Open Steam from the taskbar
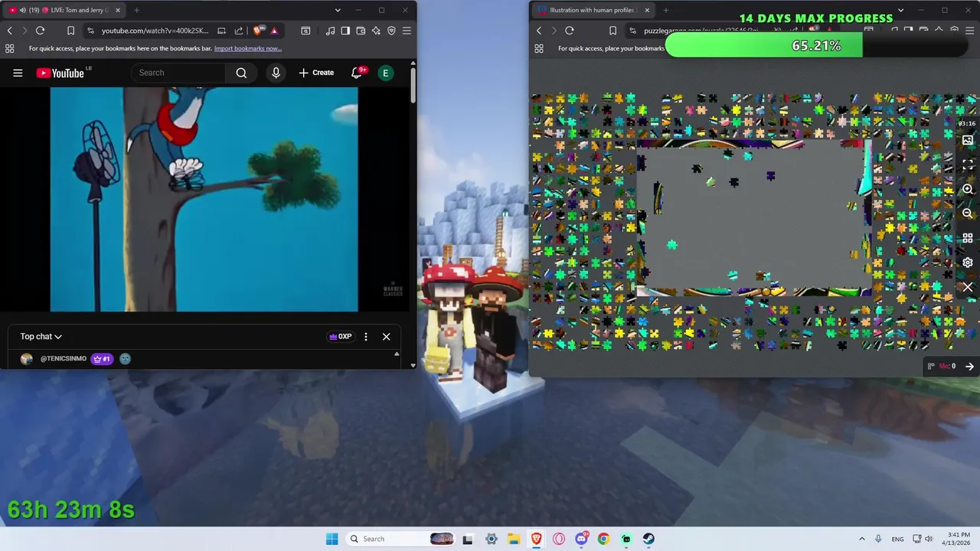Image resolution: width=980 pixels, height=551 pixels. 648,539
